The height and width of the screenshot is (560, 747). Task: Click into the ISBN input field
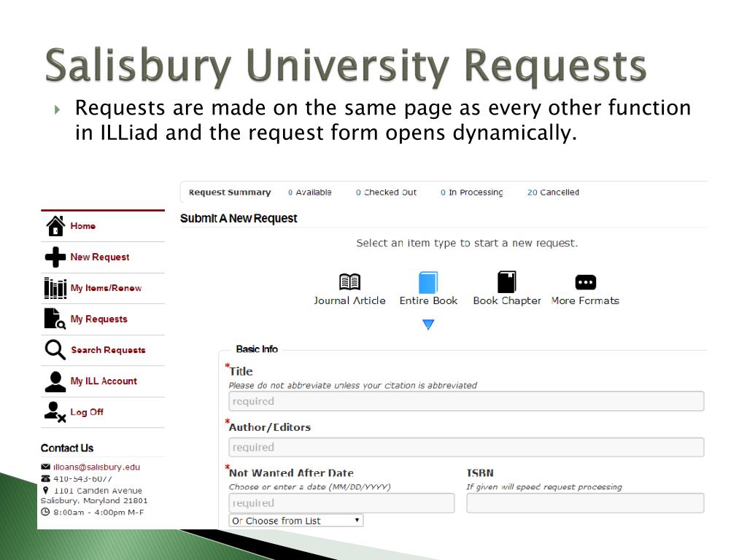pyautogui.click(x=585, y=503)
